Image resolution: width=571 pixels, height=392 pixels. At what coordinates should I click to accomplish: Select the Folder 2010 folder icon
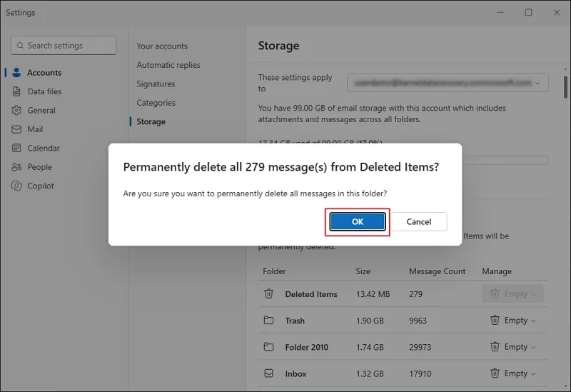click(x=269, y=347)
